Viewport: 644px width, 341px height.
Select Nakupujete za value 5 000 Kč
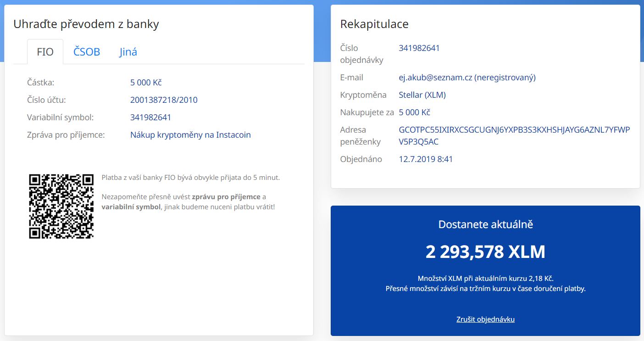[x=415, y=112]
